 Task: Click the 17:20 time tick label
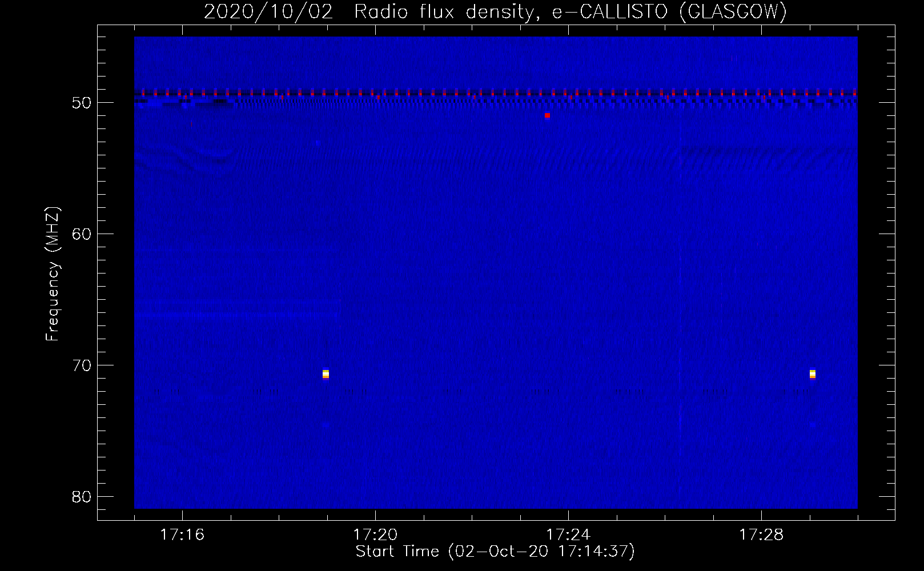coord(375,535)
